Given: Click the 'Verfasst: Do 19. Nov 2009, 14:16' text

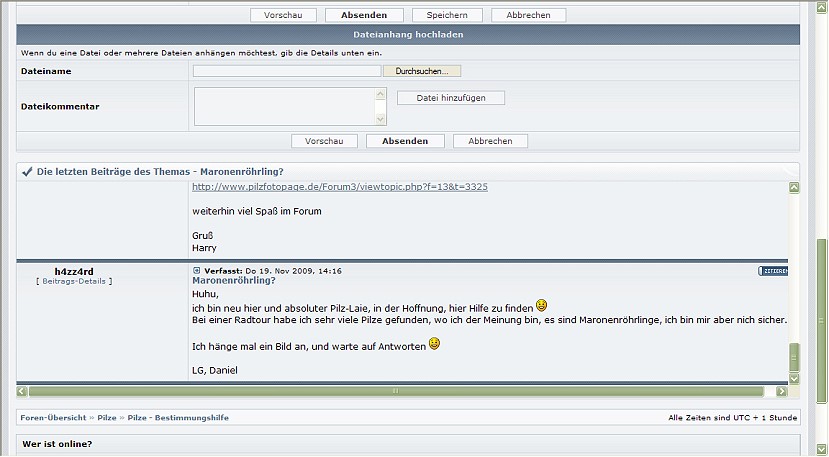Looking at the screenshot, I should click(273, 271).
